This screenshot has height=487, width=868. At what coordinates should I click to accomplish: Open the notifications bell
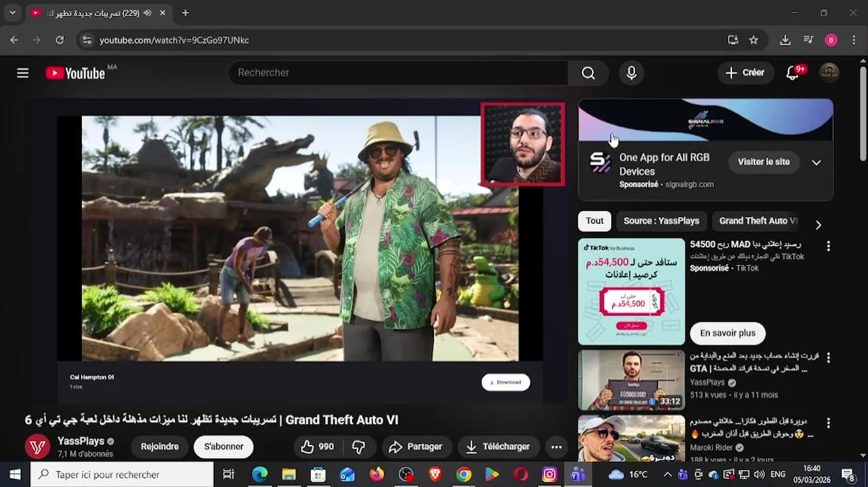[x=793, y=73]
